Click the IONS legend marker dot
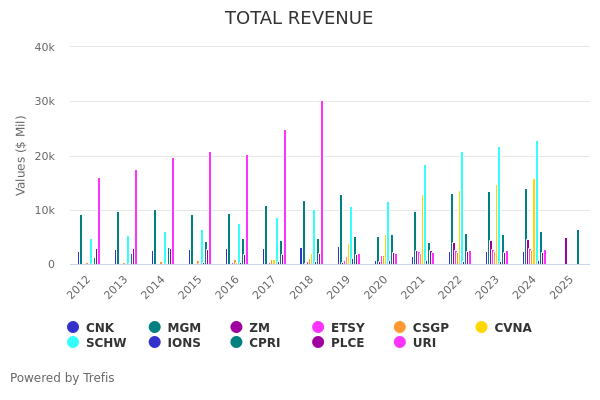Screen dimensions: 600x400 pyautogui.click(x=155, y=343)
